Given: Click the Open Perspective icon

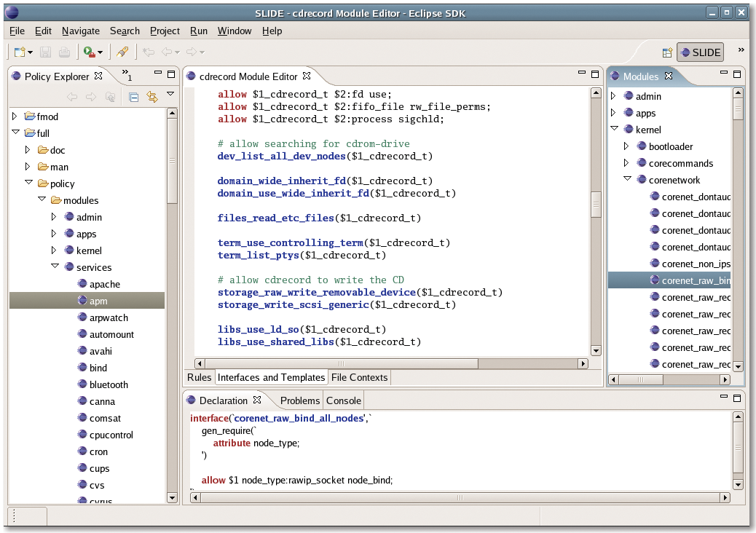Looking at the screenshot, I should 667,52.
